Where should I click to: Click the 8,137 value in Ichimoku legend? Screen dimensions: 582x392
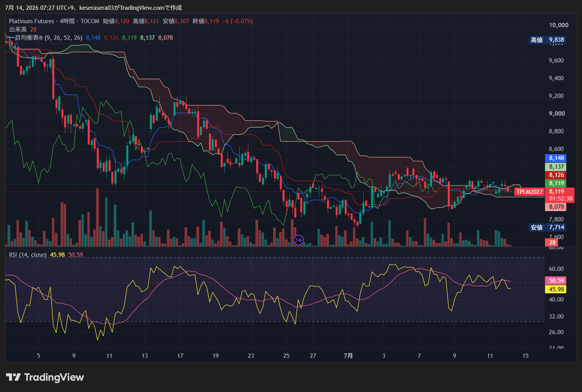tap(147, 38)
